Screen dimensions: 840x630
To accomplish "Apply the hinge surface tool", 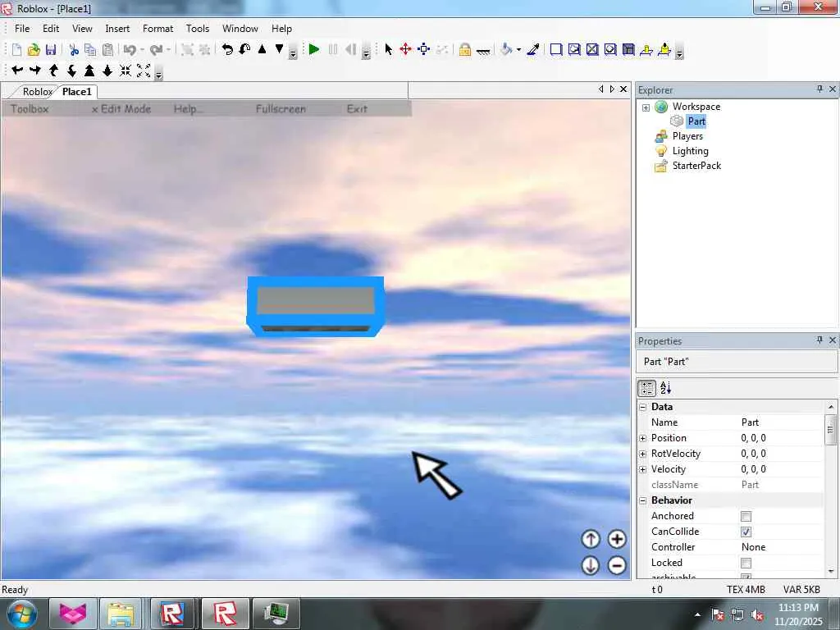I will [x=646, y=50].
